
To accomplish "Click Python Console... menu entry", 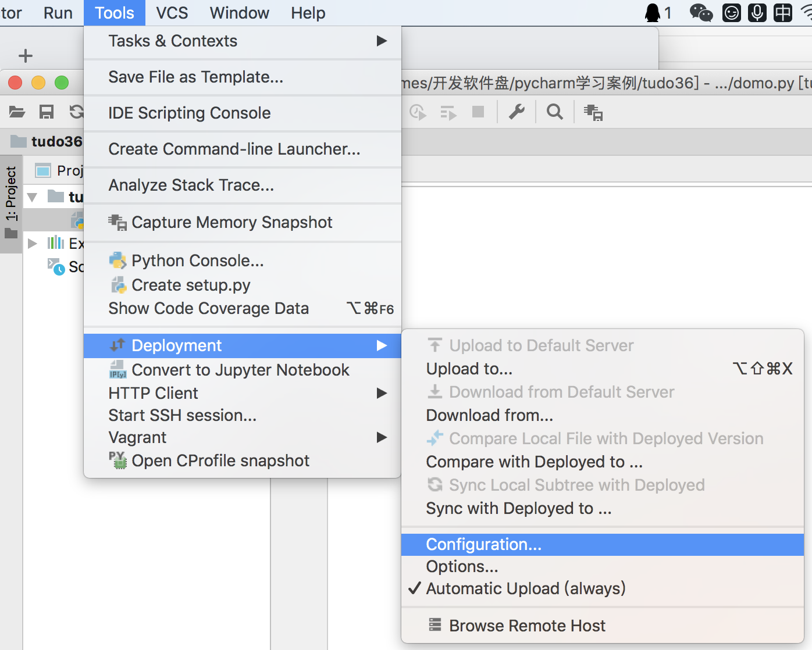I will [x=197, y=260].
